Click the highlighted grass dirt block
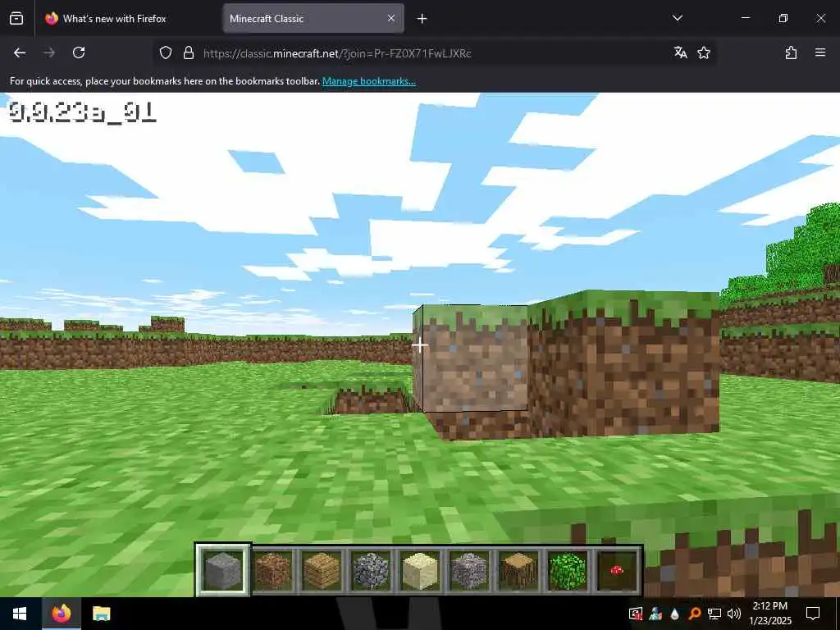Screen dimensions: 840x630 [472, 358]
